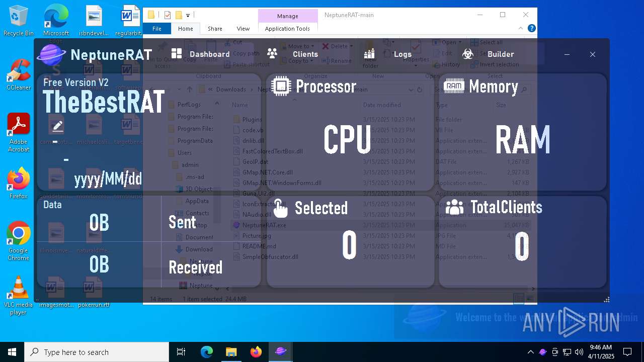Click the Sent data label
Viewport: 644px width, 362px height.
(x=182, y=222)
